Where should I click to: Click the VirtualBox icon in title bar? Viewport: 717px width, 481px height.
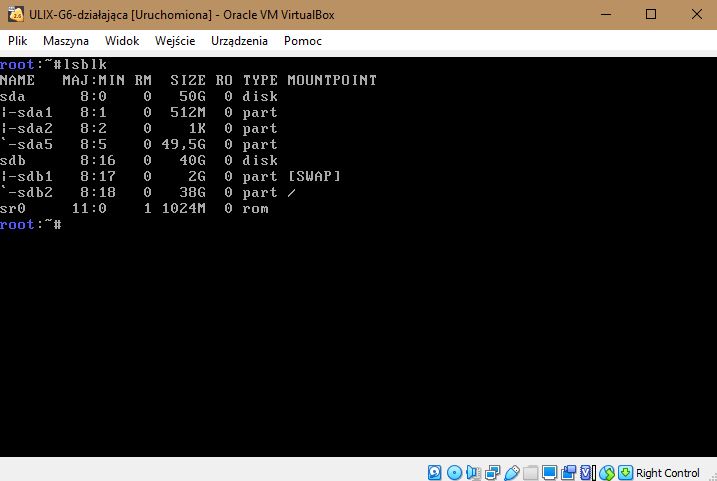point(16,14)
